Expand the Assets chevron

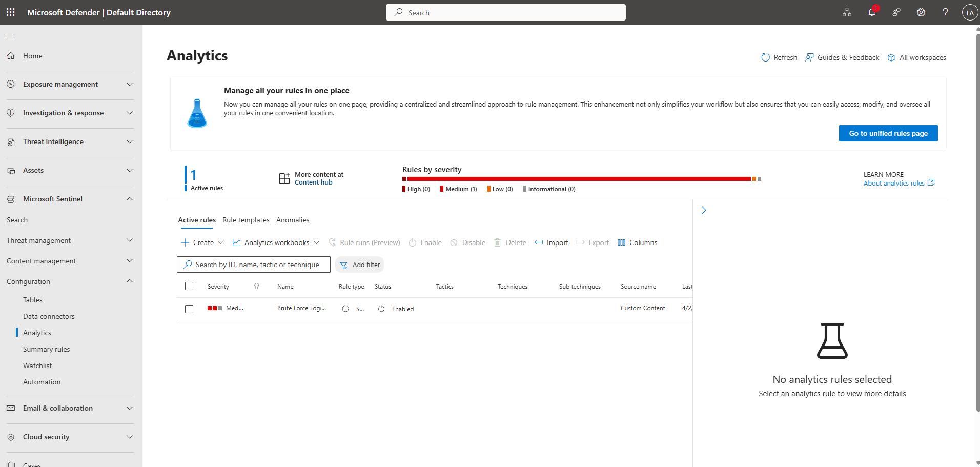coord(130,170)
